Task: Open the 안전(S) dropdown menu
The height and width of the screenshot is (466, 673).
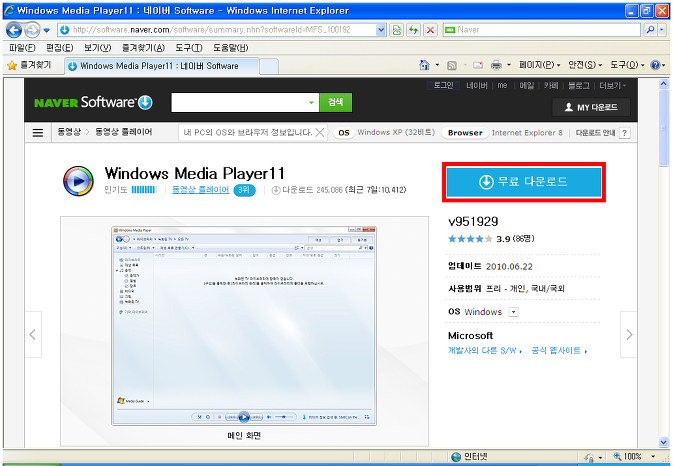Action: [x=585, y=65]
